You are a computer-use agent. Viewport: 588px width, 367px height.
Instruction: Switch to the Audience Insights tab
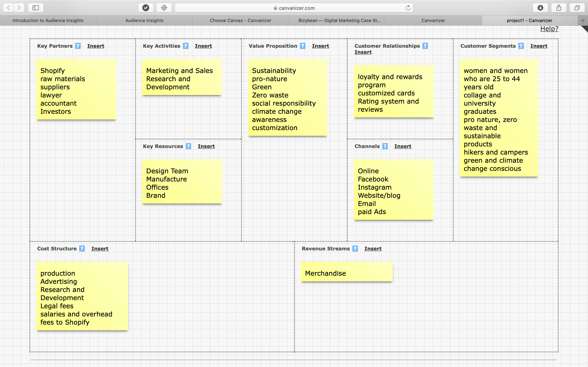144,20
